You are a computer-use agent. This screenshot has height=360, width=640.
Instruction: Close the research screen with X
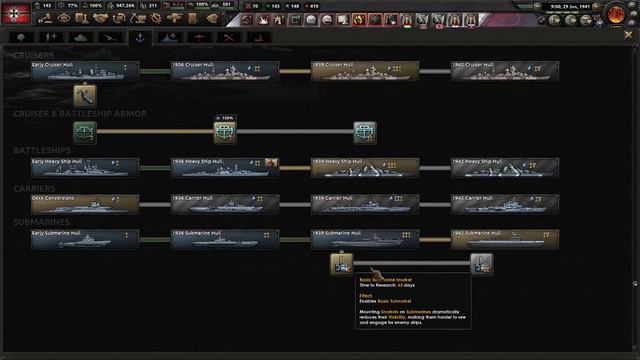[x=628, y=36]
